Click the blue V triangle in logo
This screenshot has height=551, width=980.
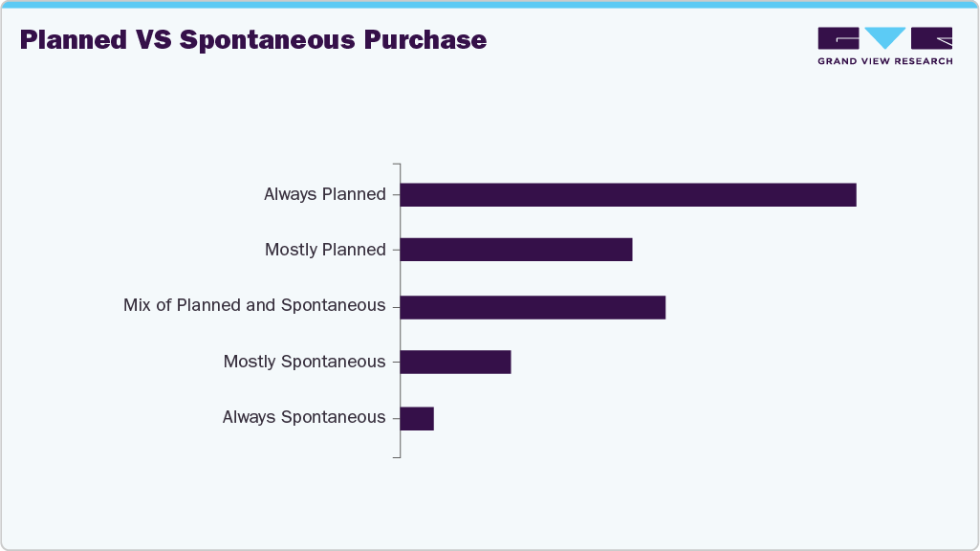[x=885, y=36]
